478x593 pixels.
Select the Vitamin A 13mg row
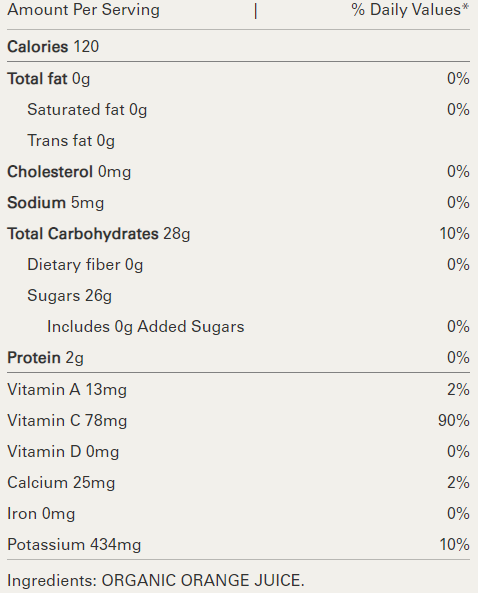[x=238, y=390]
